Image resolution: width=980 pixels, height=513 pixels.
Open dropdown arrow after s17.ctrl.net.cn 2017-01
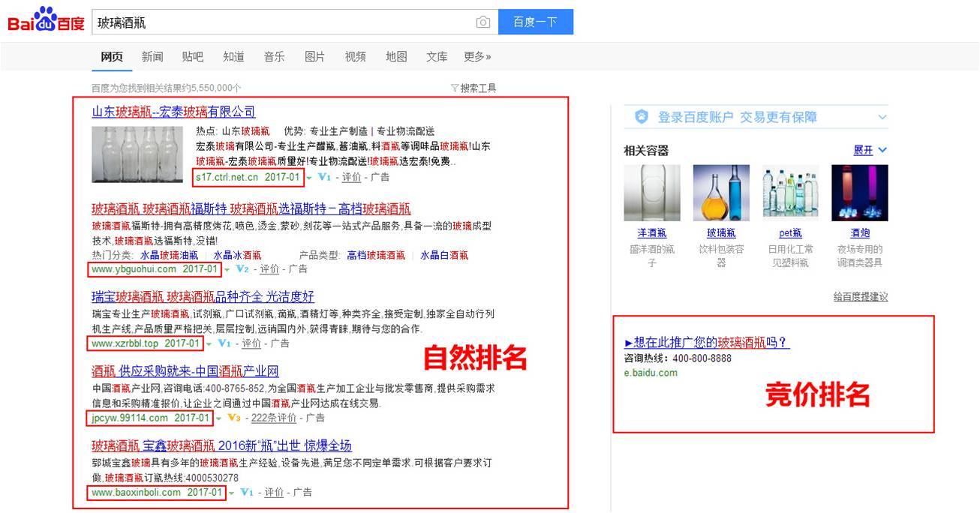coord(309,178)
